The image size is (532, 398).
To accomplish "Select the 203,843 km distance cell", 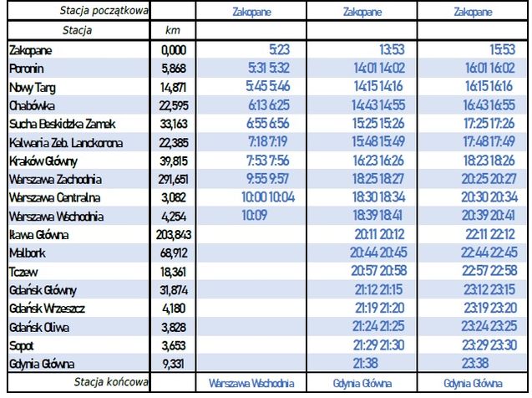I will [x=174, y=235].
